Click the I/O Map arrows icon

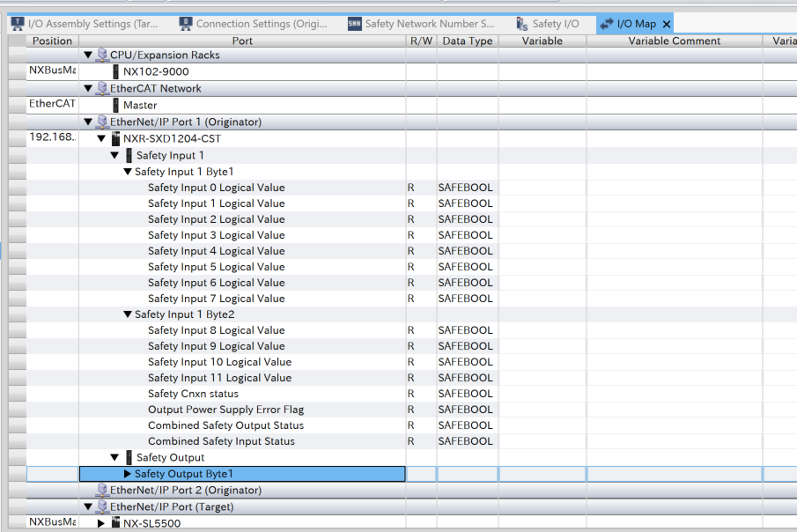click(x=607, y=24)
